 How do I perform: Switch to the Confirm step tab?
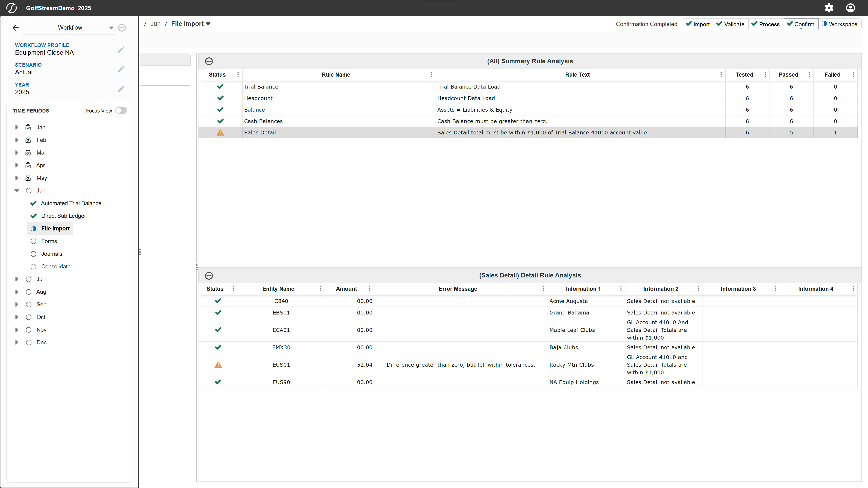pos(801,24)
